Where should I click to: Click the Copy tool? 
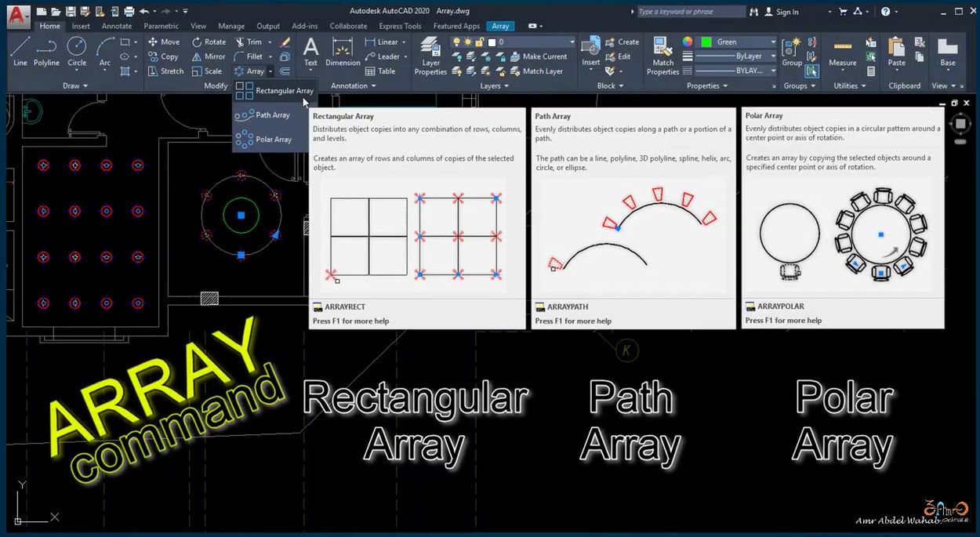point(163,56)
